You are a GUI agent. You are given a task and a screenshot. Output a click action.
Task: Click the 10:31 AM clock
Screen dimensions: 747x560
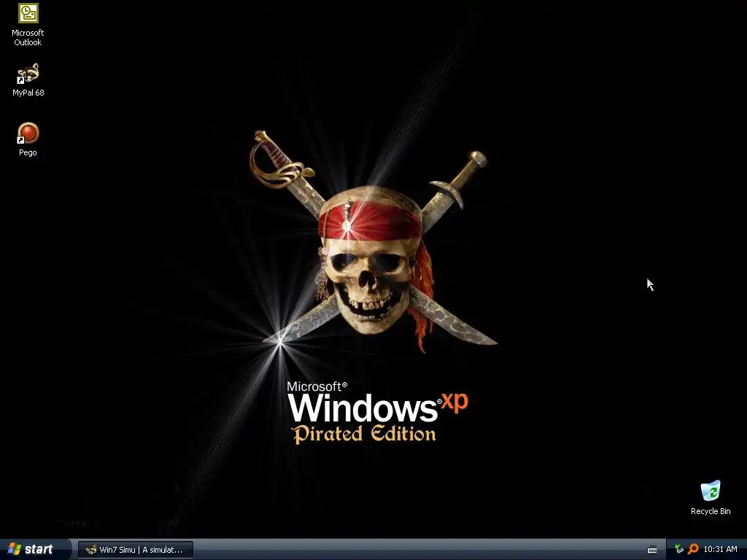720,549
